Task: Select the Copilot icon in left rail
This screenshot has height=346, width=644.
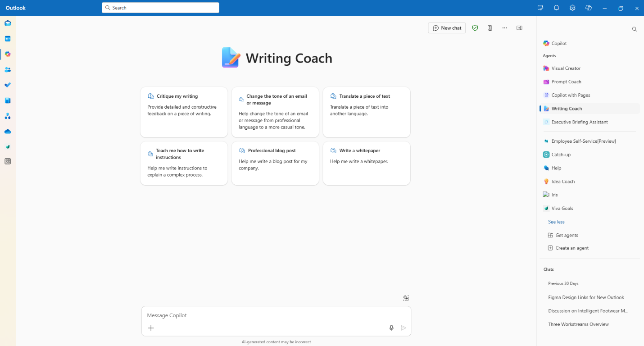Action: [x=8, y=54]
